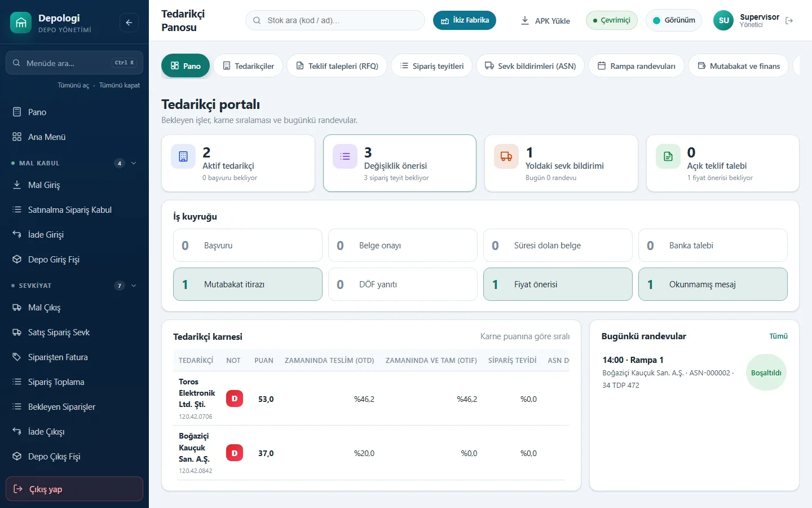812x508 pixels.
Task: Open Depo Giriş Fişi in the sidebar
Action: click(74, 260)
